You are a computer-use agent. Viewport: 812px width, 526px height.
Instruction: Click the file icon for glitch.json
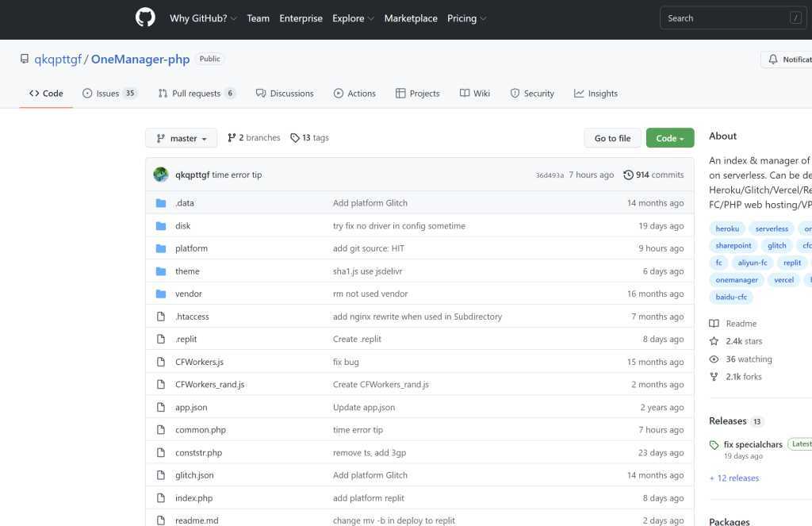tap(161, 475)
